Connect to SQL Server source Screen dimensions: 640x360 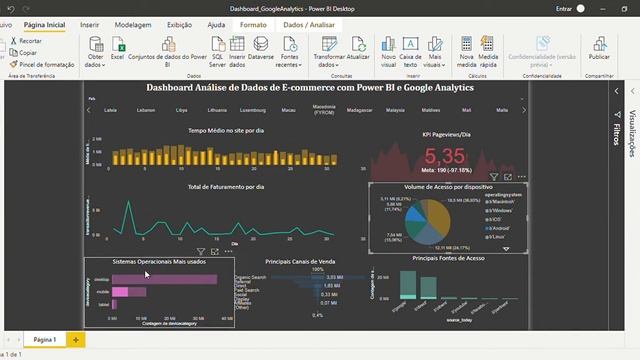218,52
